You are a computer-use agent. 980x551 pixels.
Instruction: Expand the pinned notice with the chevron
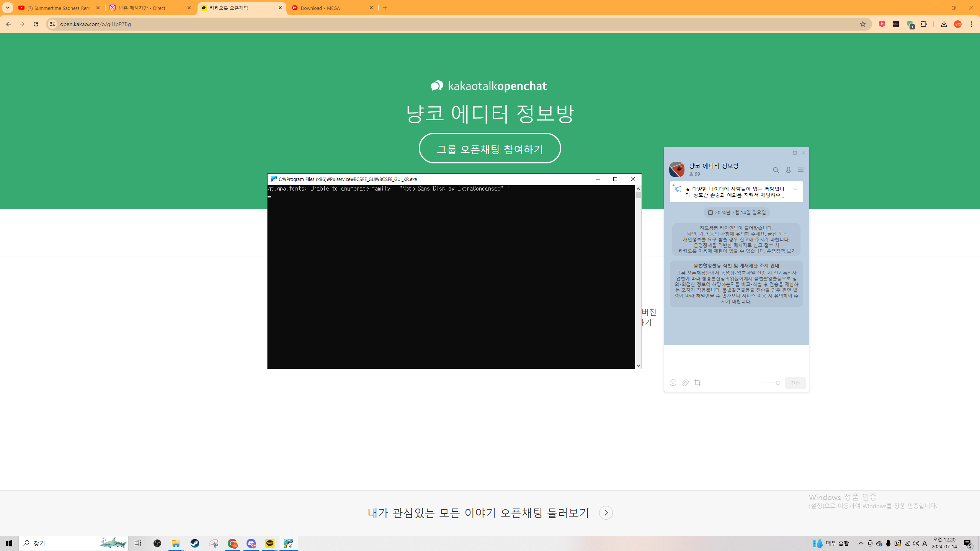coord(795,189)
